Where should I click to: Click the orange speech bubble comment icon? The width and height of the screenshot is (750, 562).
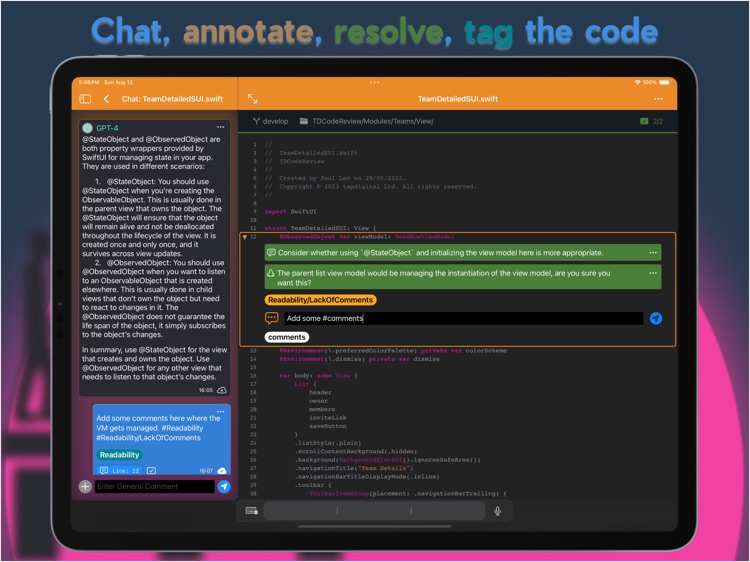272,318
